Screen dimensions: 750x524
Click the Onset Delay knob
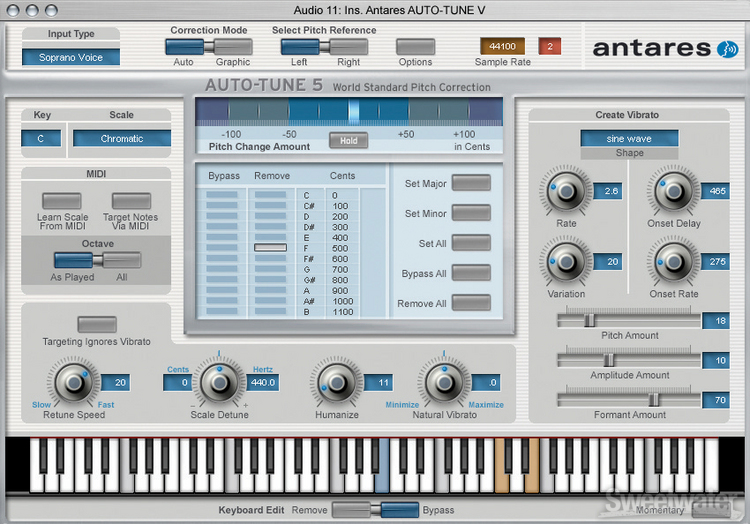click(x=672, y=190)
